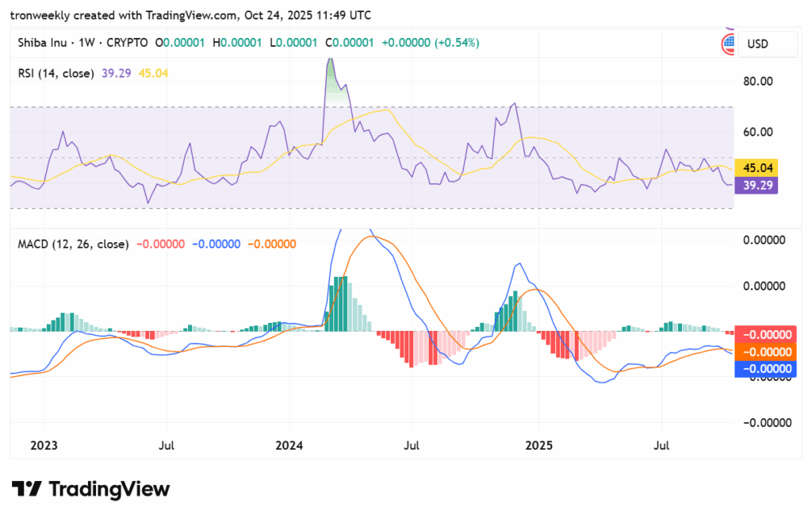
Task: Click the 2024 label on the time axis
Action: click(289, 446)
